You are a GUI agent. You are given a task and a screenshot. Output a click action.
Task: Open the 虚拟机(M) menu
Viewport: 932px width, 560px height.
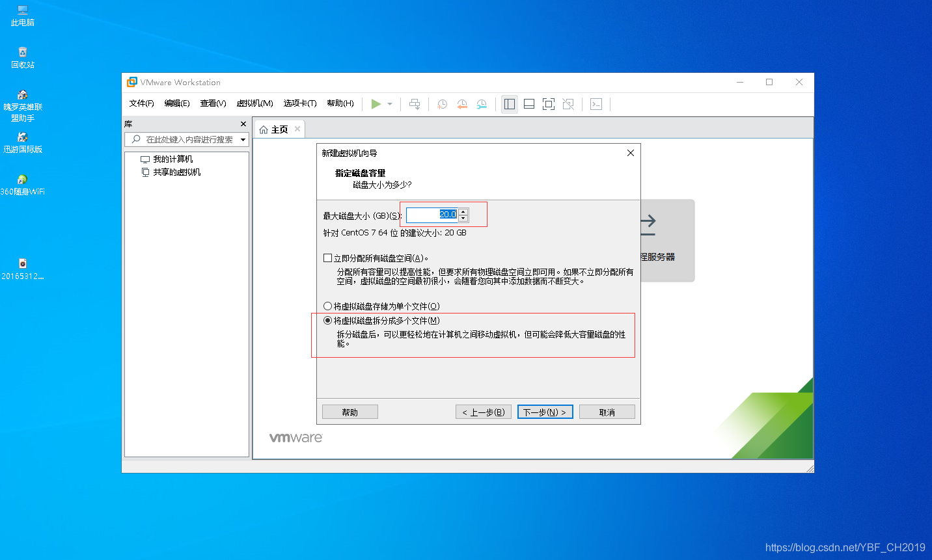point(254,103)
